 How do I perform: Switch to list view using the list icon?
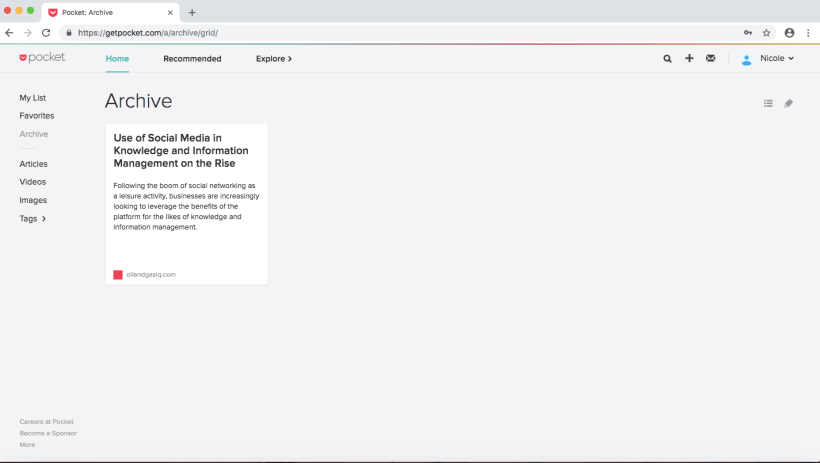768,103
